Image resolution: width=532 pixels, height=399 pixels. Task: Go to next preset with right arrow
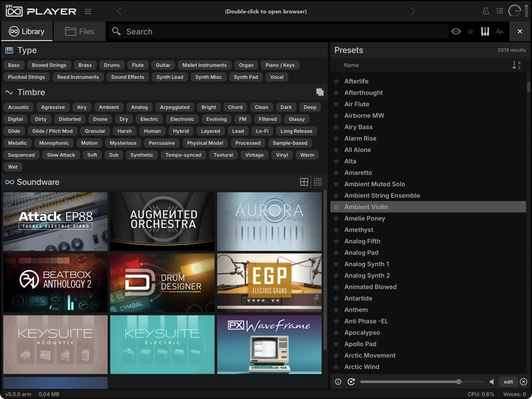(413, 11)
